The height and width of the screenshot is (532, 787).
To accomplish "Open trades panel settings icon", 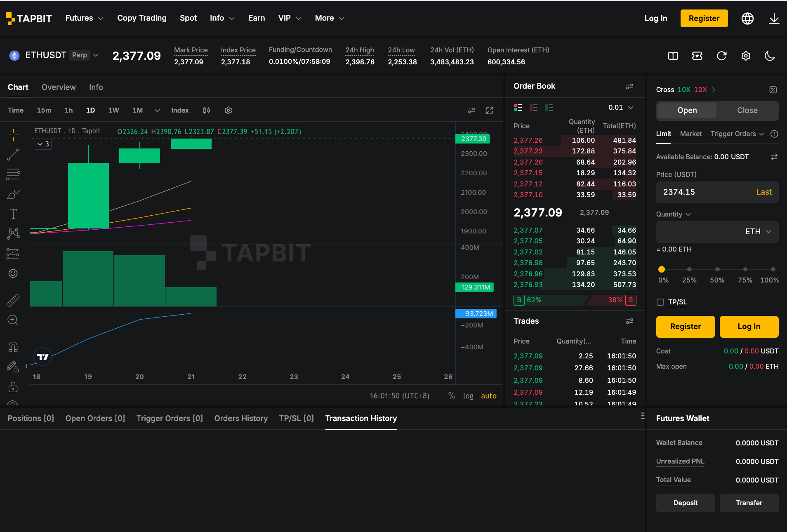I will 629,321.
